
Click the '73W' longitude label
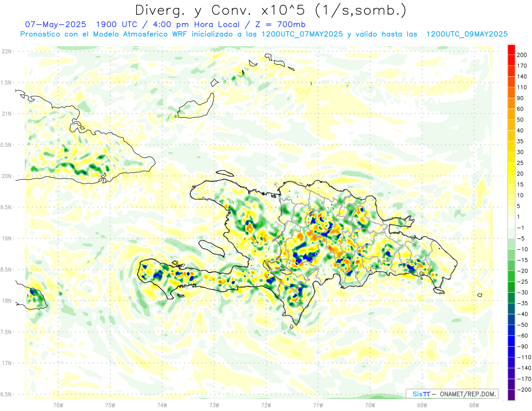(x=214, y=405)
